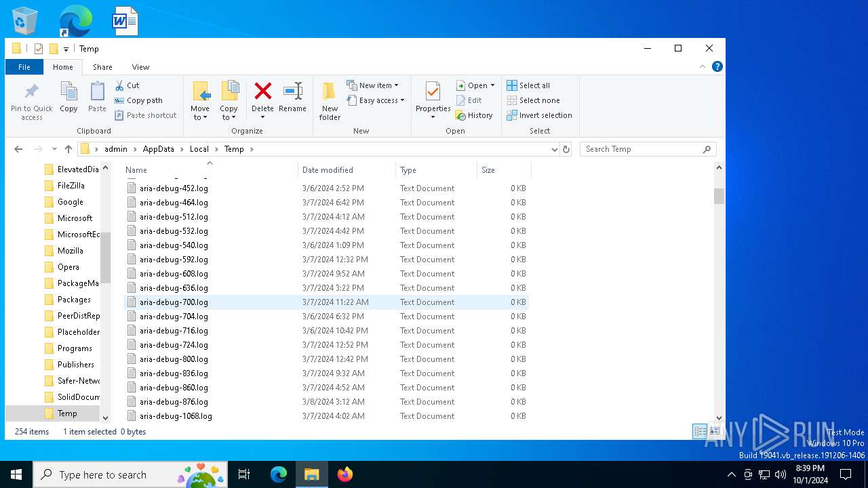Click Copy path command
The image size is (868, 488).
click(x=138, y=100)
